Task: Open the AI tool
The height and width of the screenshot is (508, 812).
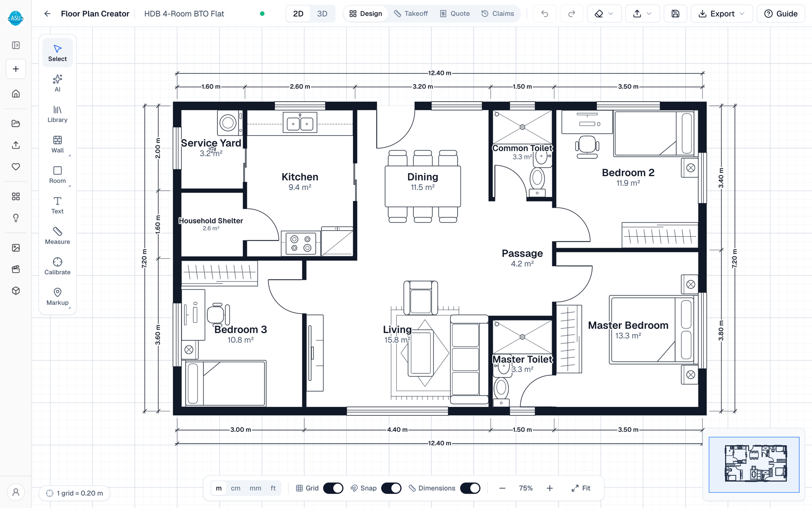Action: (58, 83)
